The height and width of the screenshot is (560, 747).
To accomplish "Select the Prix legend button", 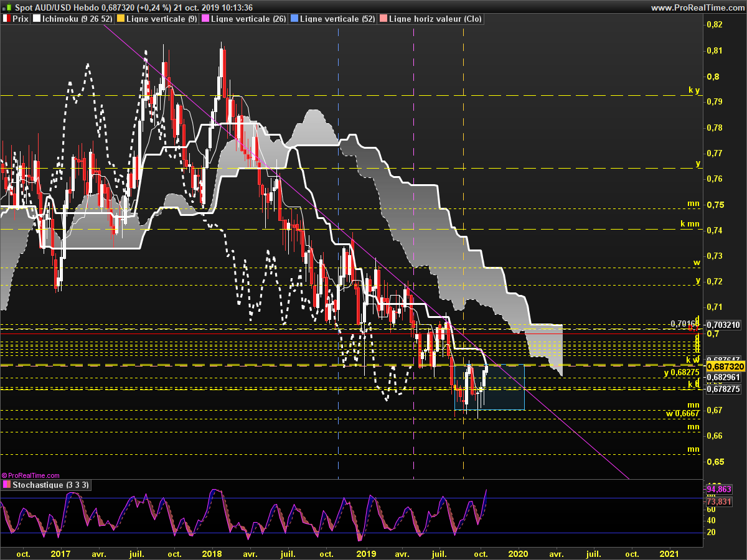I will [x=16, y=19].
